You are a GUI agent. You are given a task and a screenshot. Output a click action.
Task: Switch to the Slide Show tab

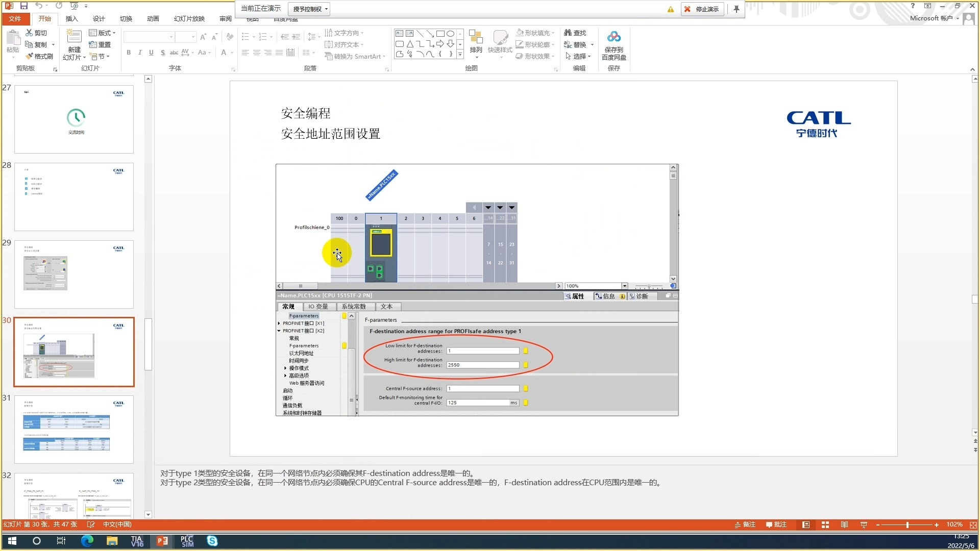pyautogui.click(x=189, y=19)
